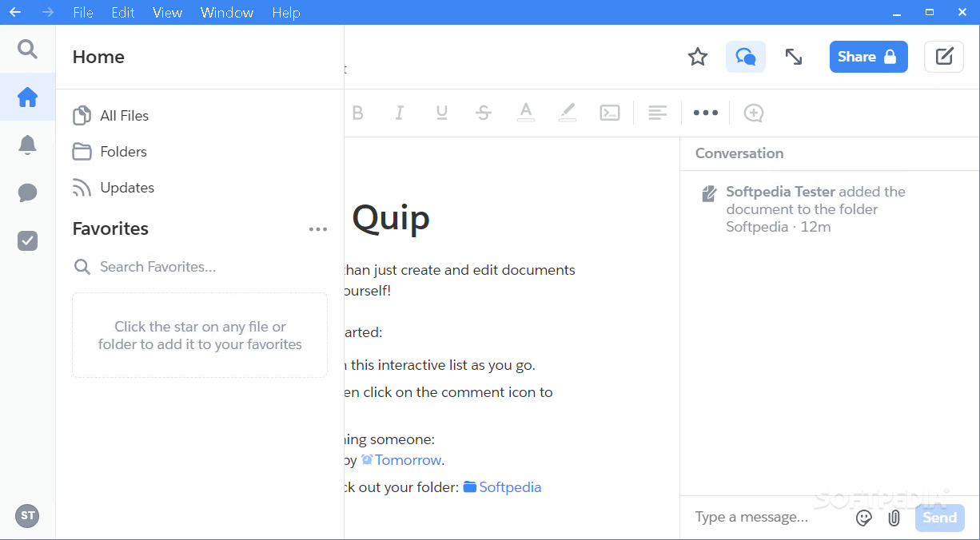Open tasks checkmark icon in sidebar

27,240
